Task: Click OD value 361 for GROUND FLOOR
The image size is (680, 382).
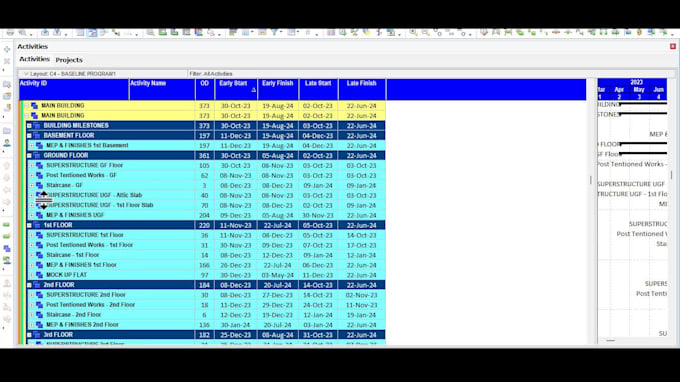Action: click(204, 156)
